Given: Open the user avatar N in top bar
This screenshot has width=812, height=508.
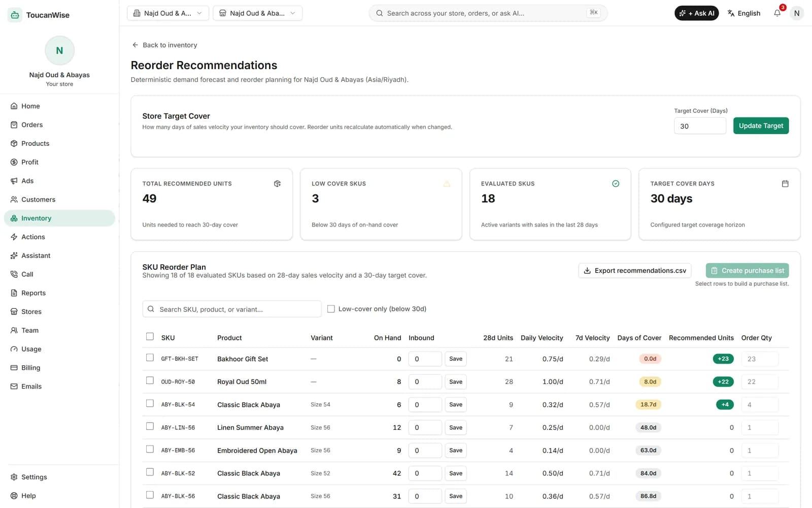Looking at the screenshot, I should click(797, 13).
